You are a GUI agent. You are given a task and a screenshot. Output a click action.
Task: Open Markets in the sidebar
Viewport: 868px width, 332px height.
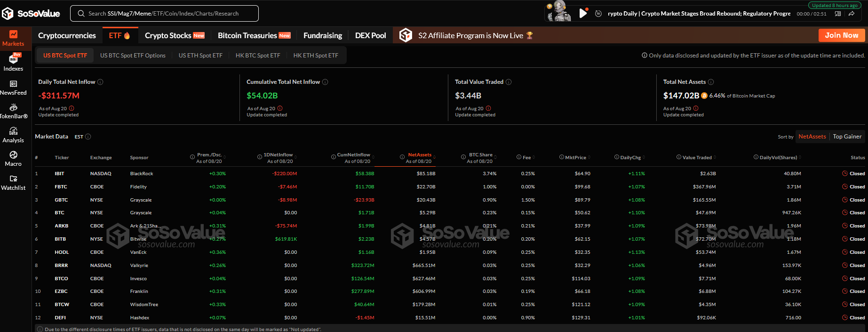(x=13, y=39)
